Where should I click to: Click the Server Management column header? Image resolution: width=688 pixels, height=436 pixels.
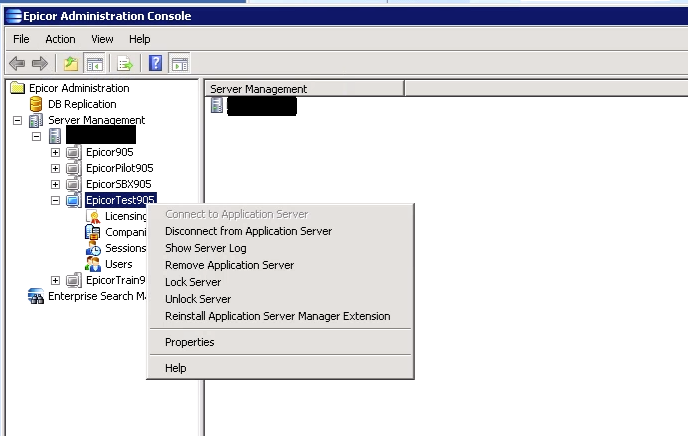(305, 89)
